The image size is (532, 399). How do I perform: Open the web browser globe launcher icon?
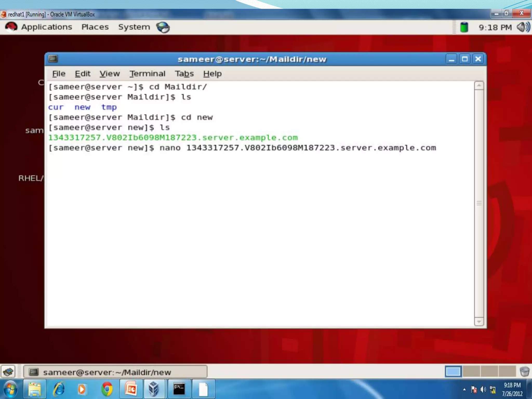click(163, 27)
